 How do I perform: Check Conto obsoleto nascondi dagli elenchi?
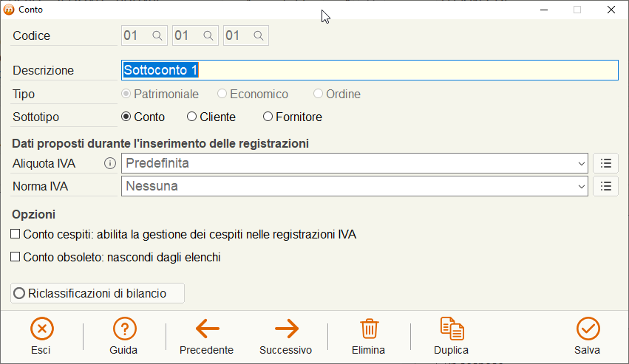click(16, 257)
